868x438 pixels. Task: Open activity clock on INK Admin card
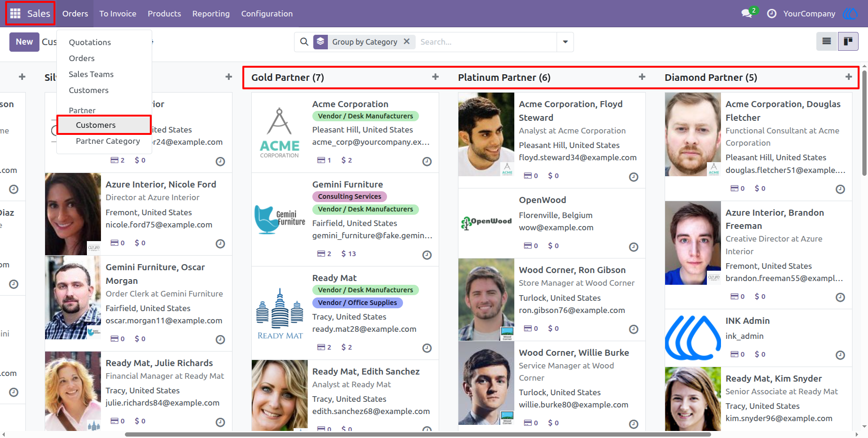(x=840, y=355)
